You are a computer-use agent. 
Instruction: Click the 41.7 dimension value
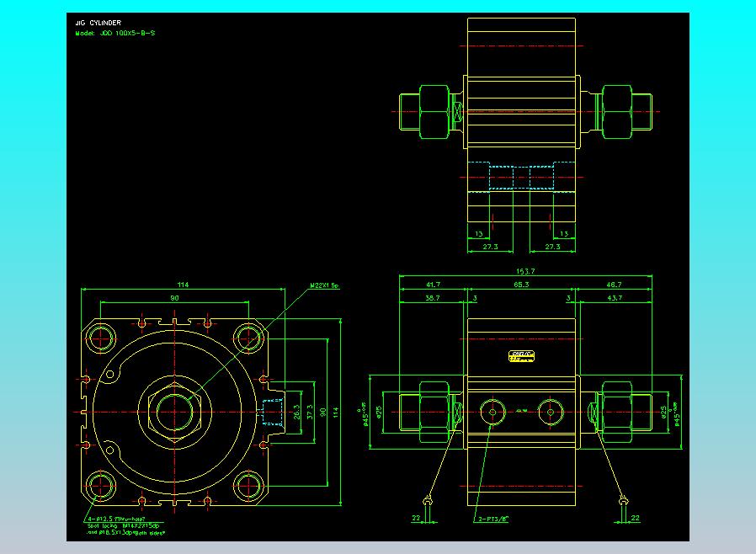433,285
